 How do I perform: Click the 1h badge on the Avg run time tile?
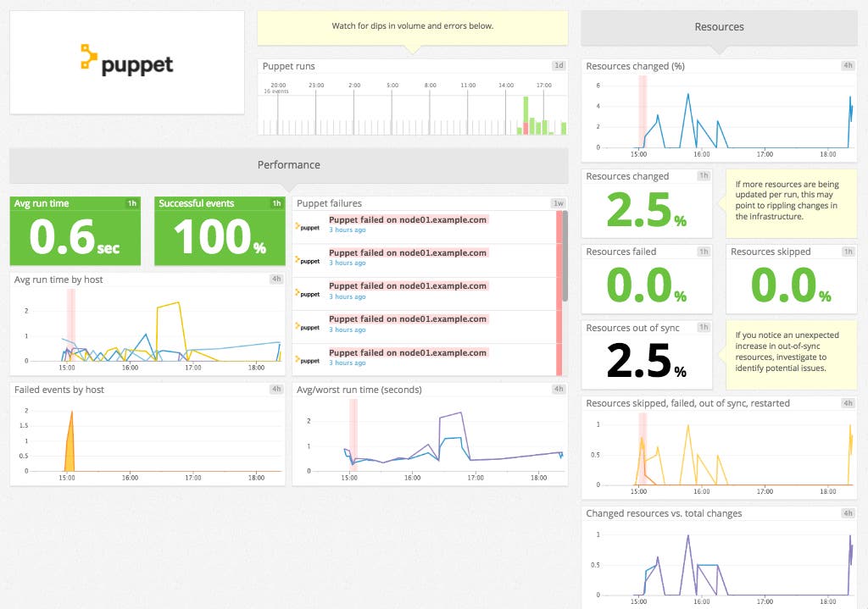coord(131,203)
